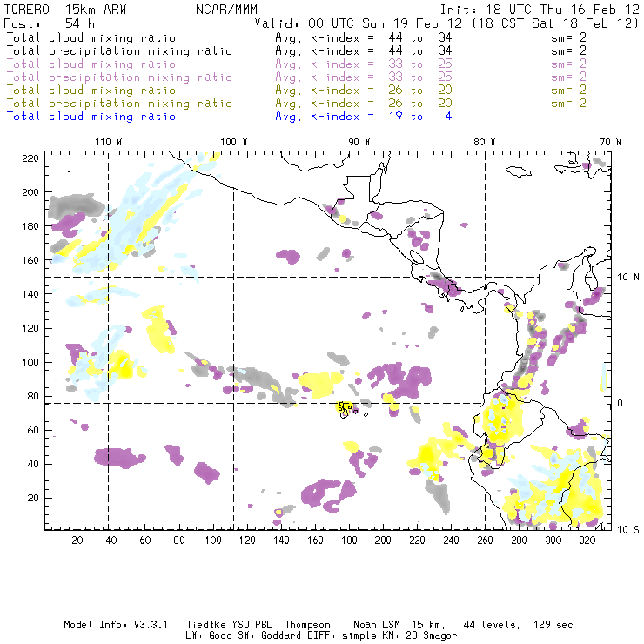Select "sm= 2" on the purple precipitation row
Viewport: 644px width, 644px height.
[569, 77]
